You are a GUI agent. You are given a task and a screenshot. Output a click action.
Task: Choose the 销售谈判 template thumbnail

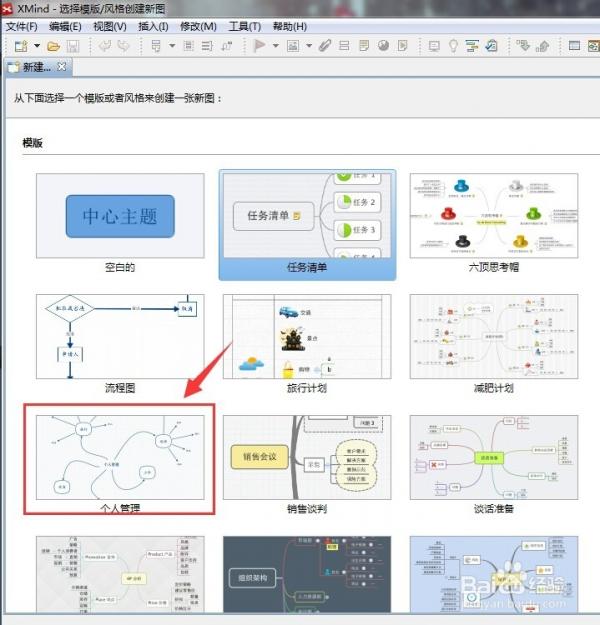307,457
